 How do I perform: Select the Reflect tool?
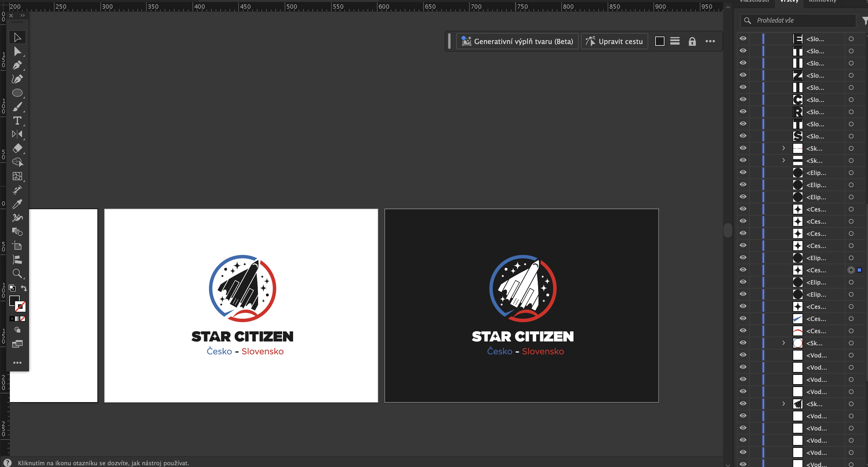click(x=17, y=134)
